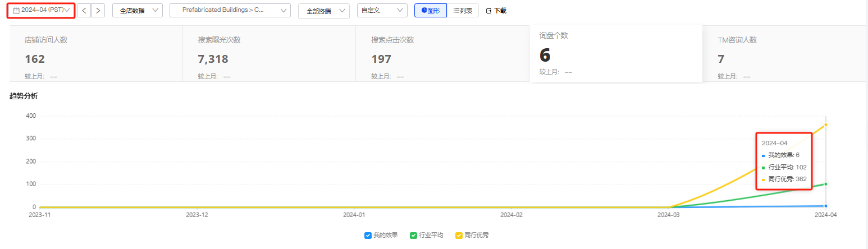Open the 全店数据 dropdown
Screen dimensions: 868x249
point(137,11)
